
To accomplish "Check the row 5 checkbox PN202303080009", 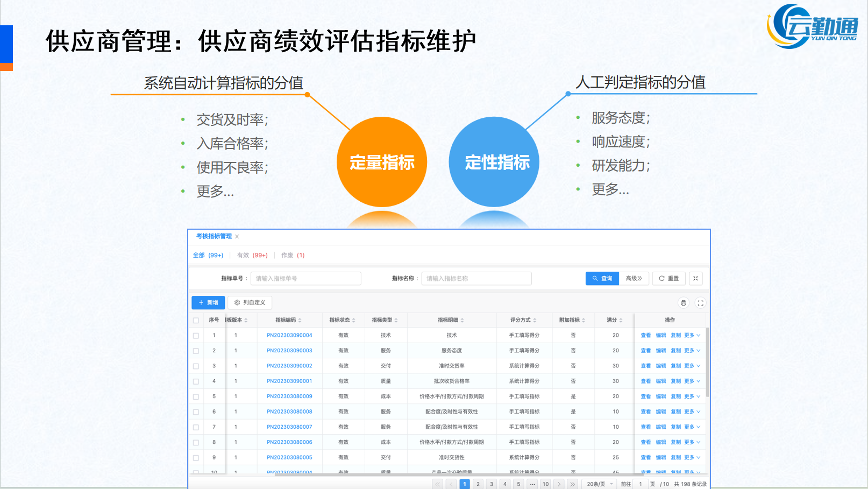I will click(196, 396).
